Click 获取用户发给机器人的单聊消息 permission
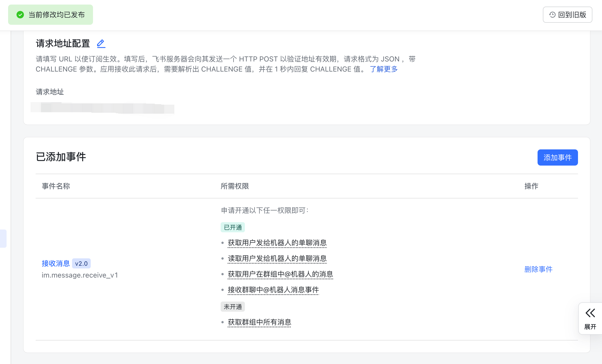 tap(277, 243)
